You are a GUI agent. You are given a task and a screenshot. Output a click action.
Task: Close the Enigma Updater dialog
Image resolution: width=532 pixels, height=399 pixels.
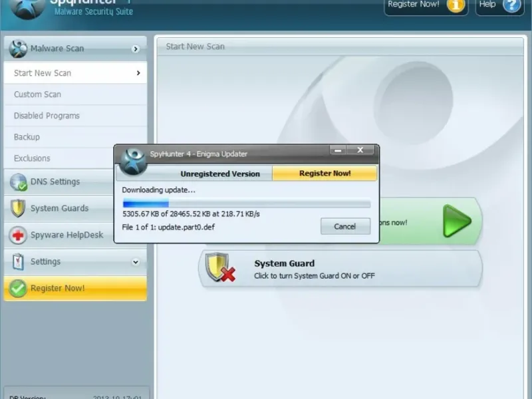click(360, 150)
